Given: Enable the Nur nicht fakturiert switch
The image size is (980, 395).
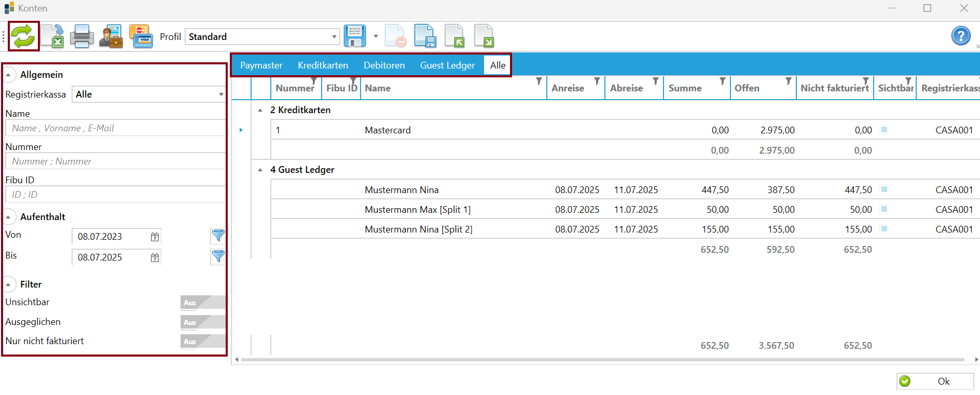Looking at the screenshot, I should click(x=203, y=341).
